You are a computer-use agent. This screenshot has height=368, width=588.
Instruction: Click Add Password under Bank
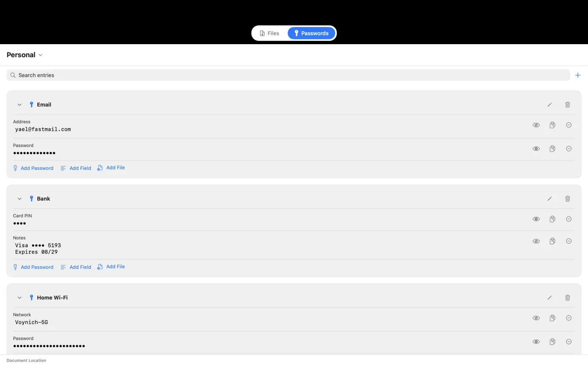click(33, 267)
